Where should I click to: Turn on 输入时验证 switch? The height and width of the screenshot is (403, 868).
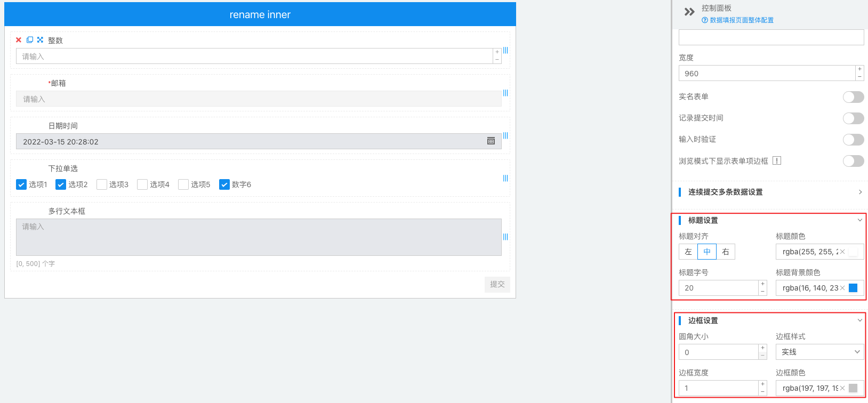(853, 139)
